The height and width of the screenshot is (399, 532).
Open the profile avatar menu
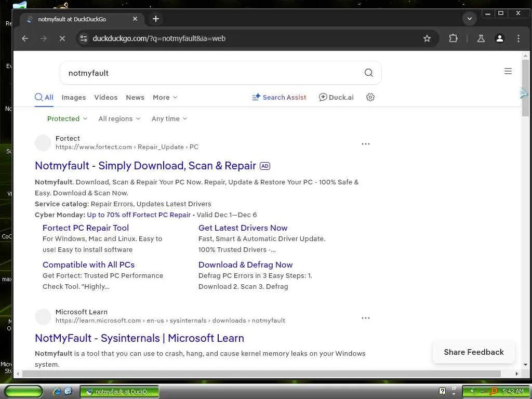(x=499, y=38)
